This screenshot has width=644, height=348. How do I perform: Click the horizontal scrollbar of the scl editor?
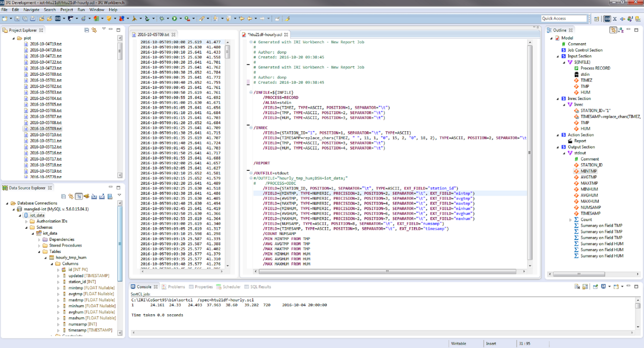click(x=388, y=271)
